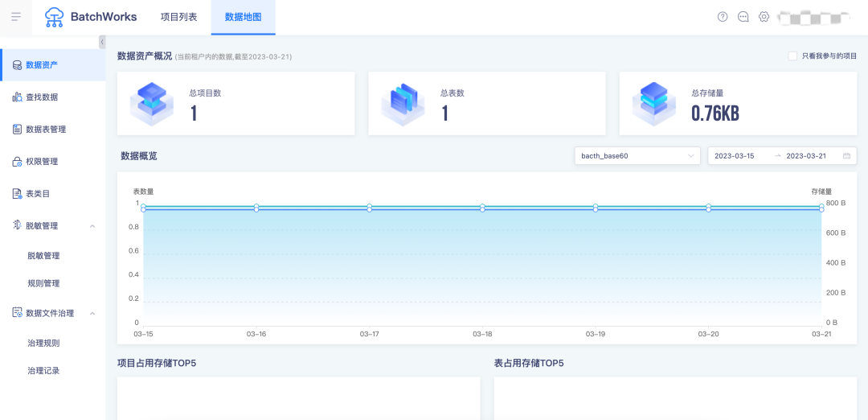The width and height of the screenshot is (868, 420).
Task: Collapse the 数据文件治理 group chevron
Action: [92, 313]
